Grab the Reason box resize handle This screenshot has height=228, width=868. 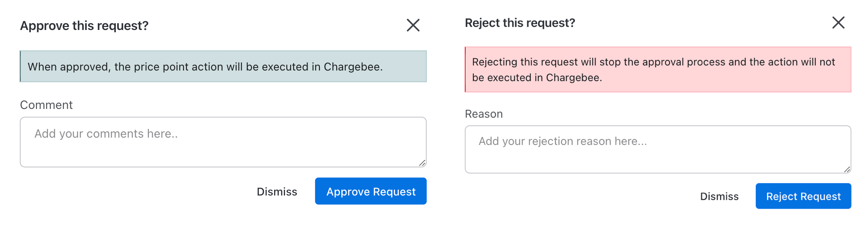tap(847, 169)
